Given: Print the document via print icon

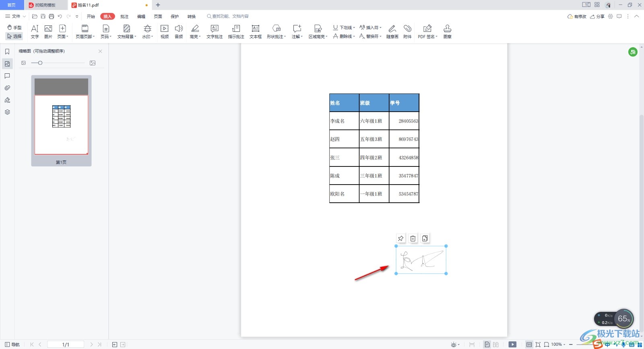Looking at the screenshot, I should tap(51, 17).
